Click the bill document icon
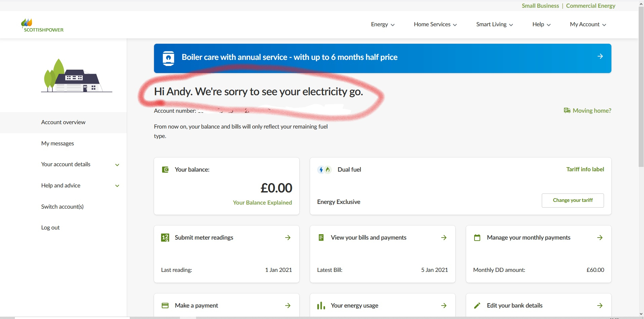Image resolution: width=644 pixels, height=319 pixels. 321,238
